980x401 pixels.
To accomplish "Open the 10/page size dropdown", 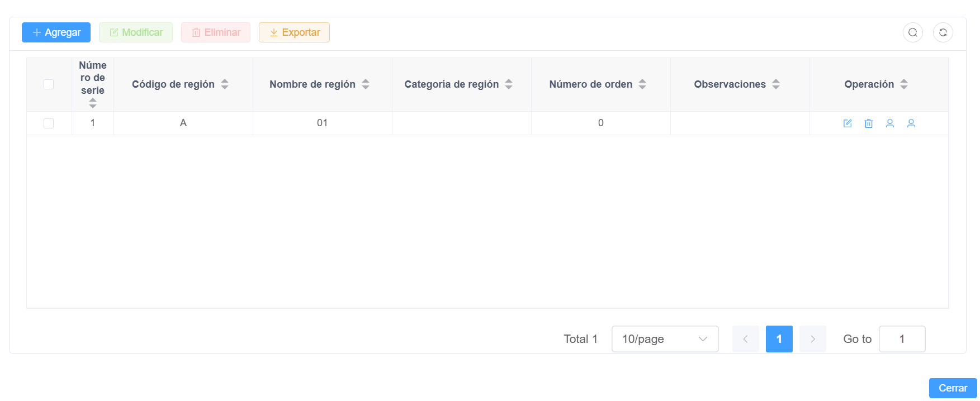I will click(x=665, y=339).
